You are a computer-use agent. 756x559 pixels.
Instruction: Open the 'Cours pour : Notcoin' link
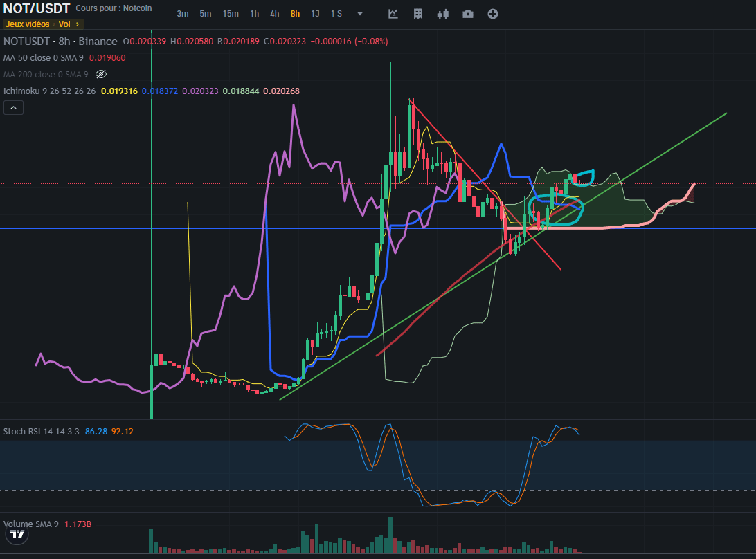coord(113,8)
